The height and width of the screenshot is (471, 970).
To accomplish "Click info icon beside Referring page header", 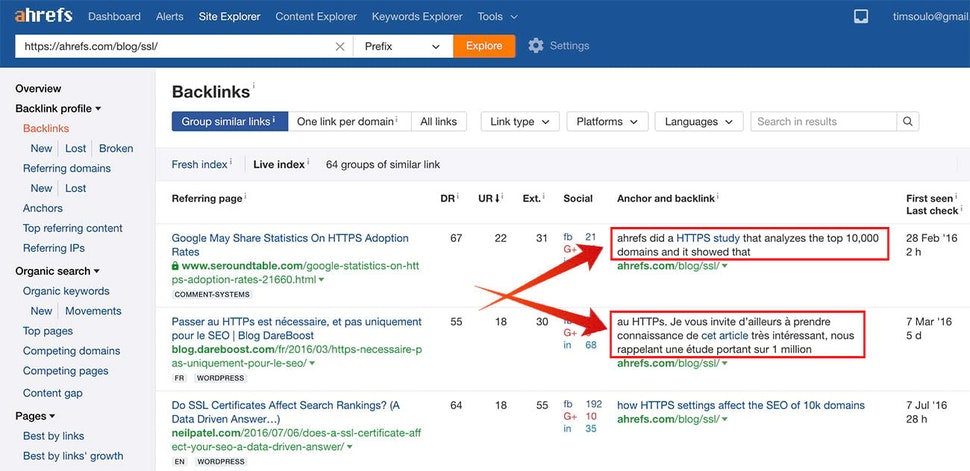I will [246, 196].
